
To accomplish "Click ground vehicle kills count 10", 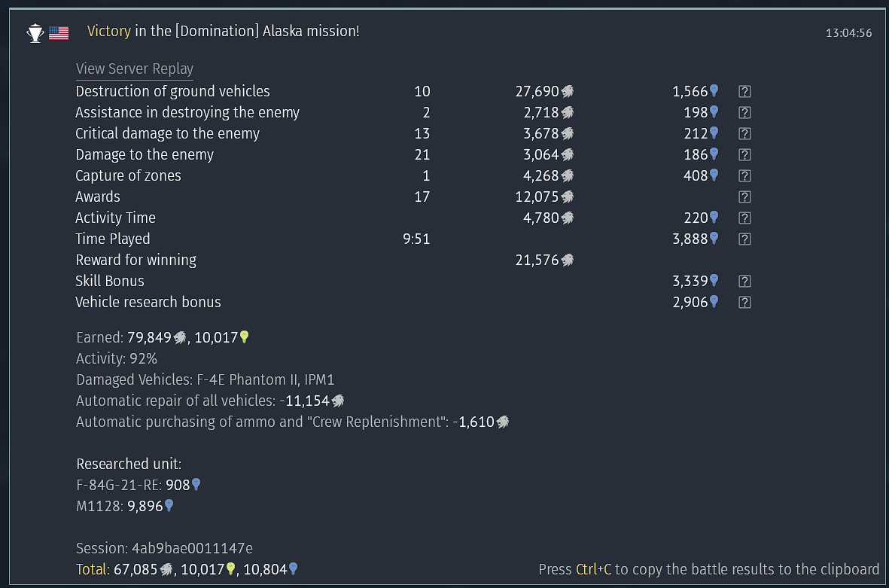I will (x=422, y=91).
